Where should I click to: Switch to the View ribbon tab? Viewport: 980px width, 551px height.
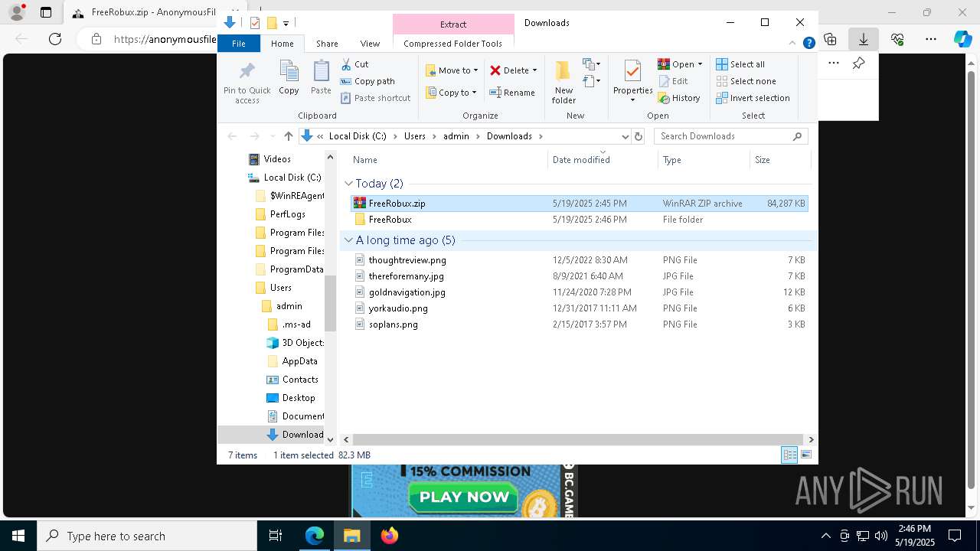(370, 44)
